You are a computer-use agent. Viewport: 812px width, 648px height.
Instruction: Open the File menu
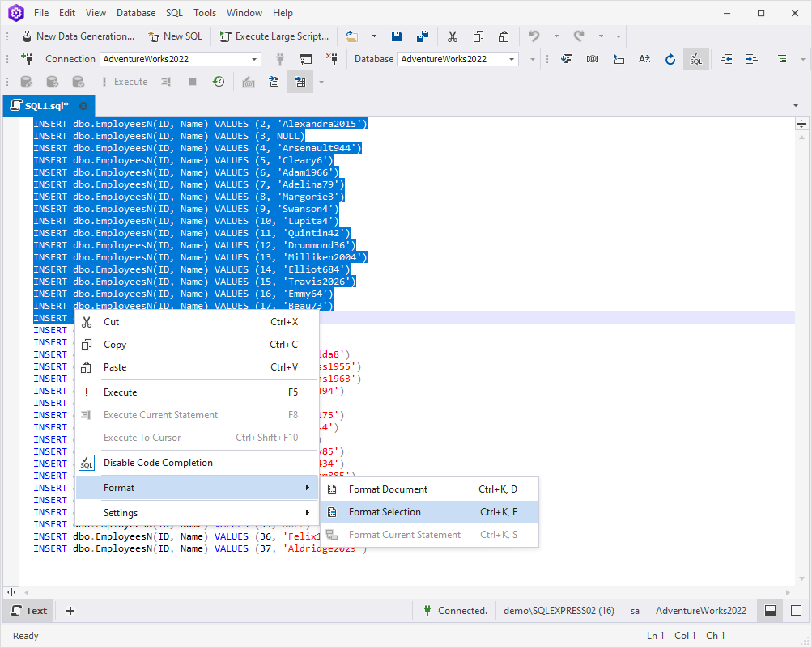point(41,13)
